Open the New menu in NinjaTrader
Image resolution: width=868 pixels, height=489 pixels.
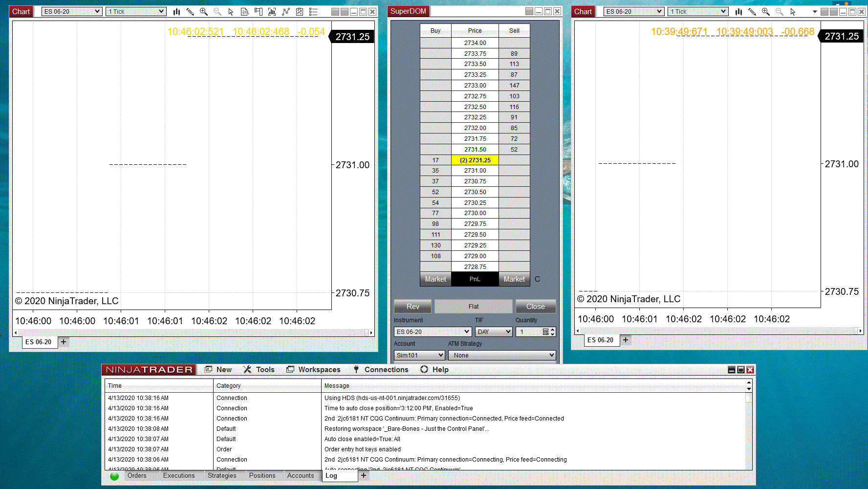pyautogui.click(x=218, y=370)
